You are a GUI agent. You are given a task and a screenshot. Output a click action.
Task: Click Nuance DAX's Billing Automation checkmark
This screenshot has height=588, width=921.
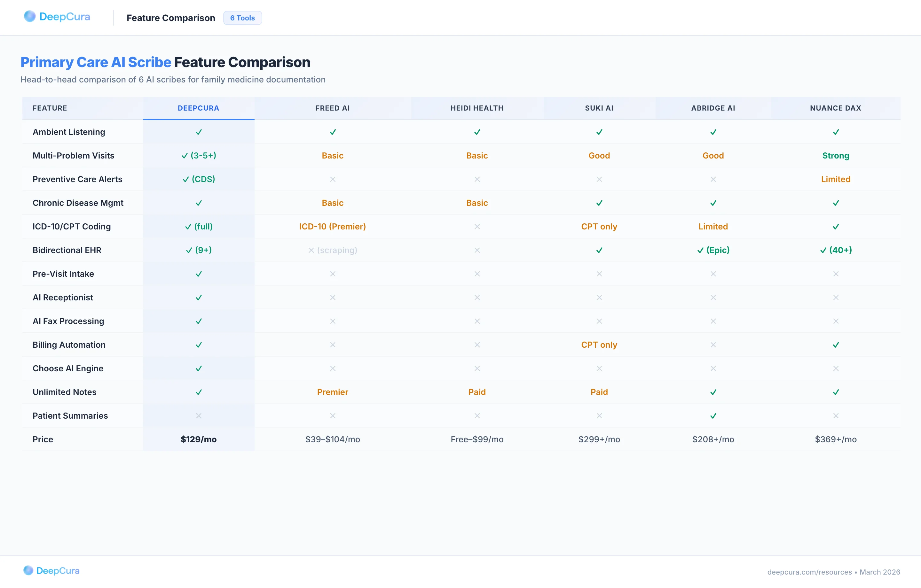[835, 345]
